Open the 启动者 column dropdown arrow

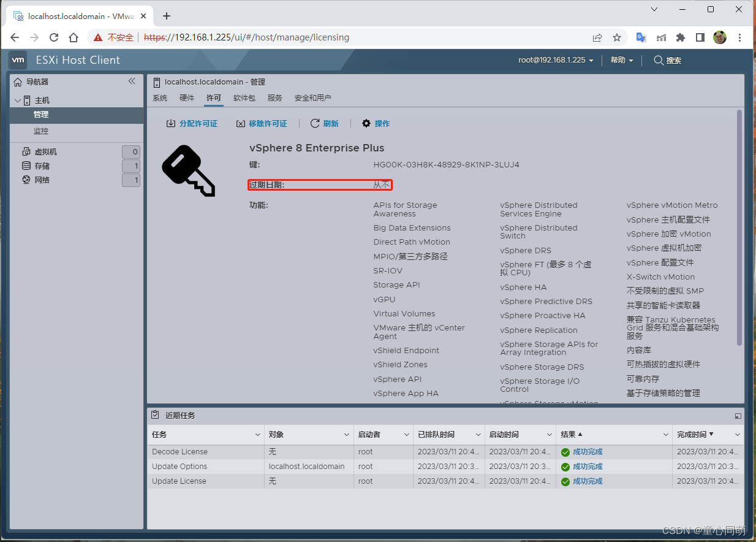(406, 435)
